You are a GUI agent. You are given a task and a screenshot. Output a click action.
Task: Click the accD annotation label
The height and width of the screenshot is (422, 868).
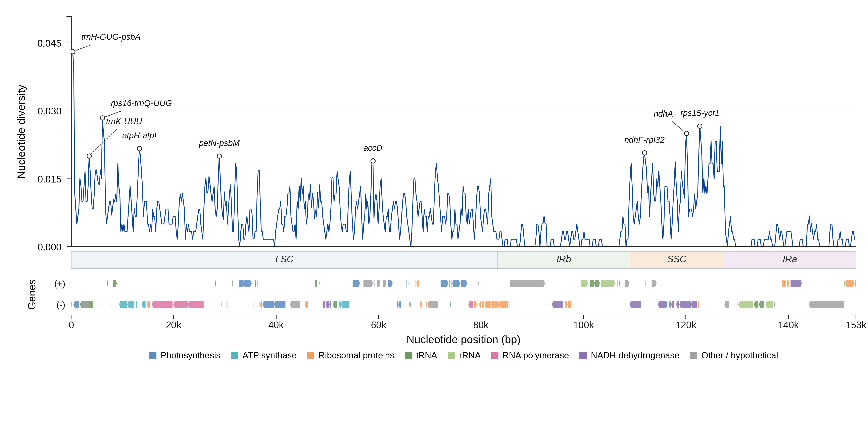click(373, 148)
